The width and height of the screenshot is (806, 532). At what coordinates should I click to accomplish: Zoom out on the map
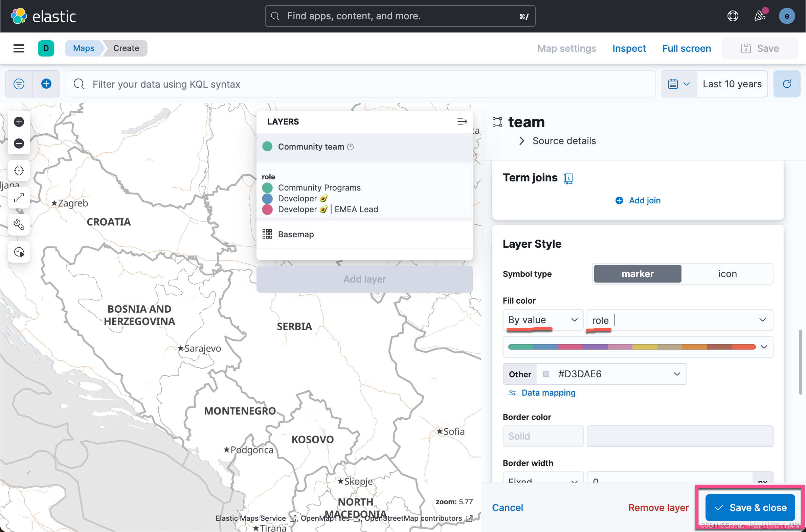click(x=19, y=143)
